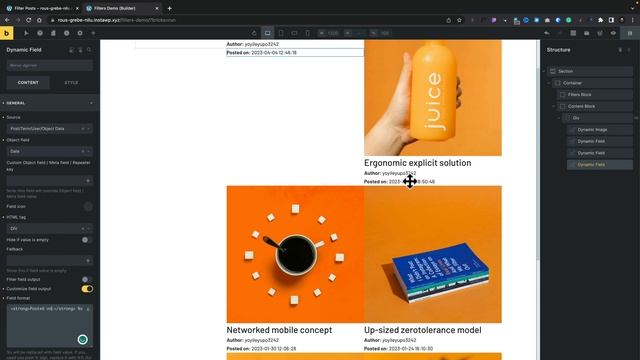Screen dimensions: 640x360
Task: Click the plus add-element icon in toolbar
Action: pos(93,33)
